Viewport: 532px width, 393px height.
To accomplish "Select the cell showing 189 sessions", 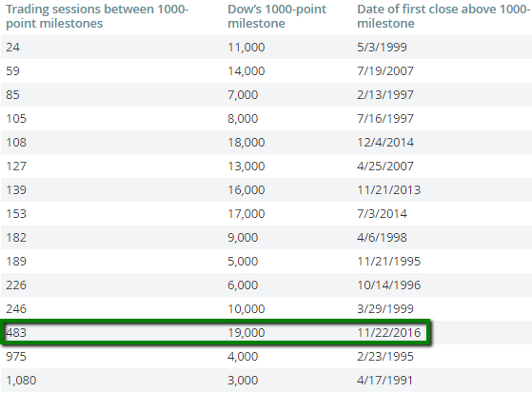I will coord(16,261).
